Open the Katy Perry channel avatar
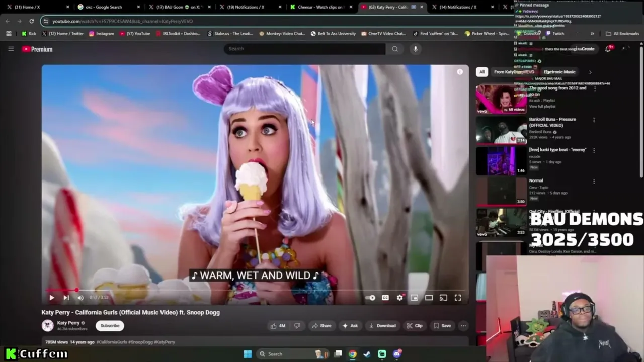This screenshot has width=644, height=362. tap(48, 326)
